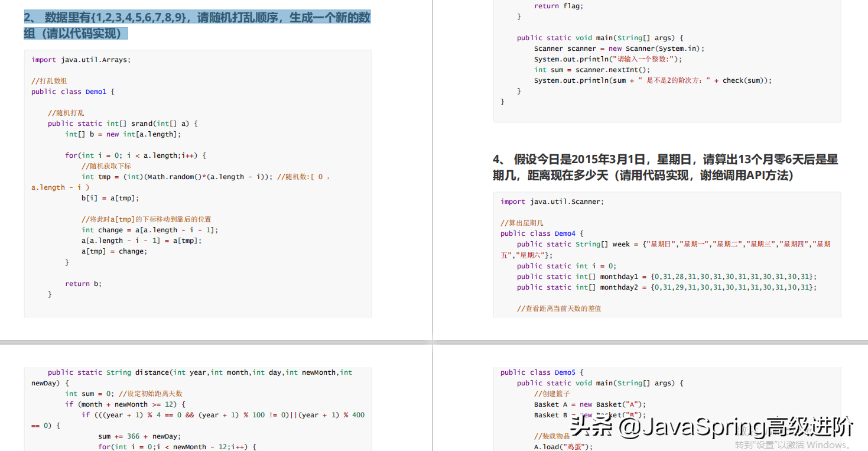Click the line 'Basket A = new Basket("A");'

[590, 404]
